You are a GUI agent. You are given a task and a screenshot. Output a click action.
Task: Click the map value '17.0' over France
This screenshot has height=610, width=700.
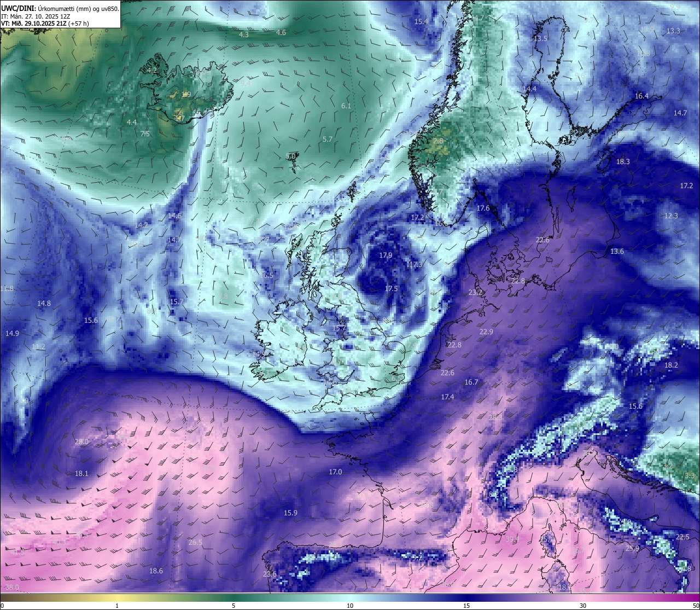click(335, 472)
